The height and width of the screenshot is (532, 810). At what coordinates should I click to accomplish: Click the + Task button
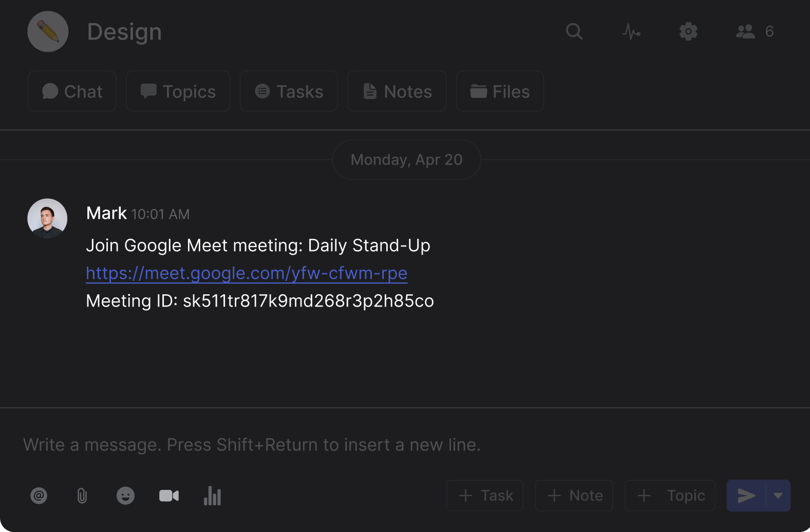pos(485,496)
